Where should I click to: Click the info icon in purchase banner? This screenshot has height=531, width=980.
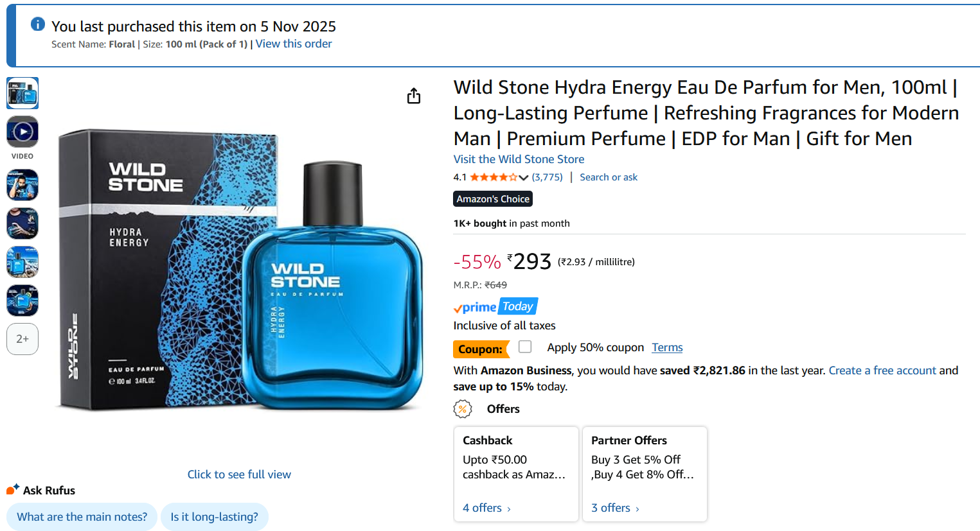coord(38,24)
